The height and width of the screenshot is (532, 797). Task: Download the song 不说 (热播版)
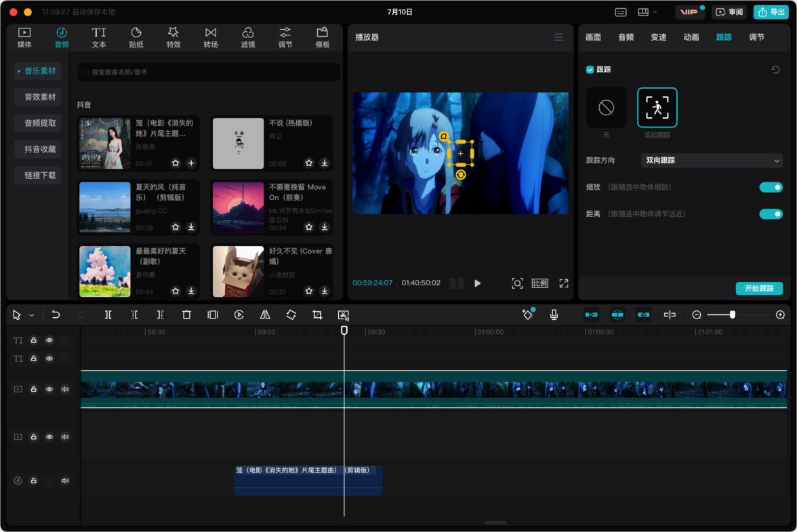point(324,163)
